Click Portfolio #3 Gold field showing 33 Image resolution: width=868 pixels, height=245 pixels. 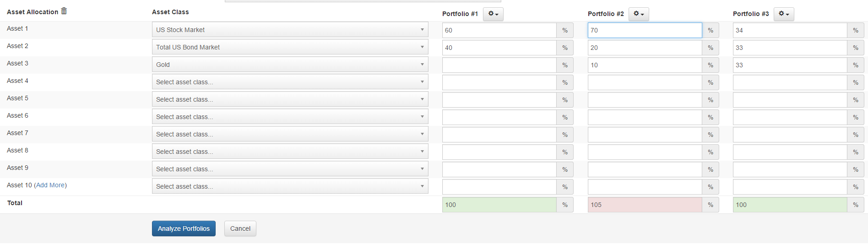click(790, 65)
